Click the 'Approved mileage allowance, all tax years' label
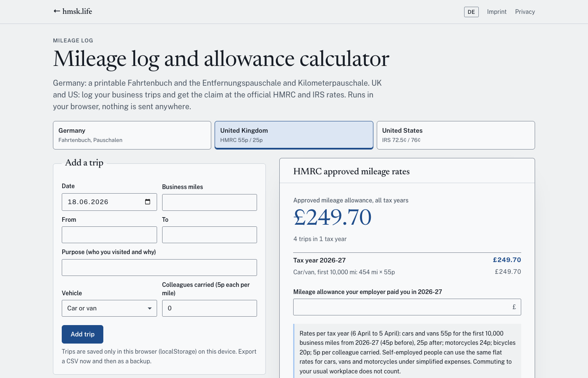588x378 pixels. 351,200
